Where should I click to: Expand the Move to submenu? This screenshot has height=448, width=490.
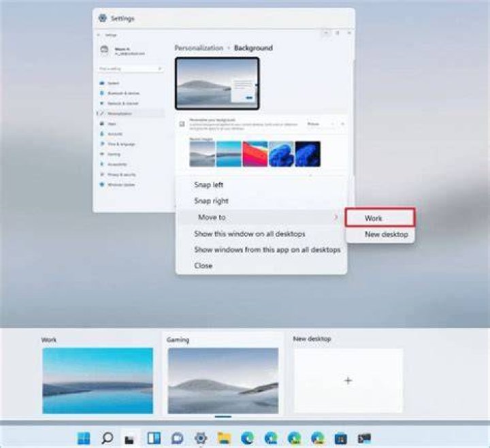click(261, 217)
